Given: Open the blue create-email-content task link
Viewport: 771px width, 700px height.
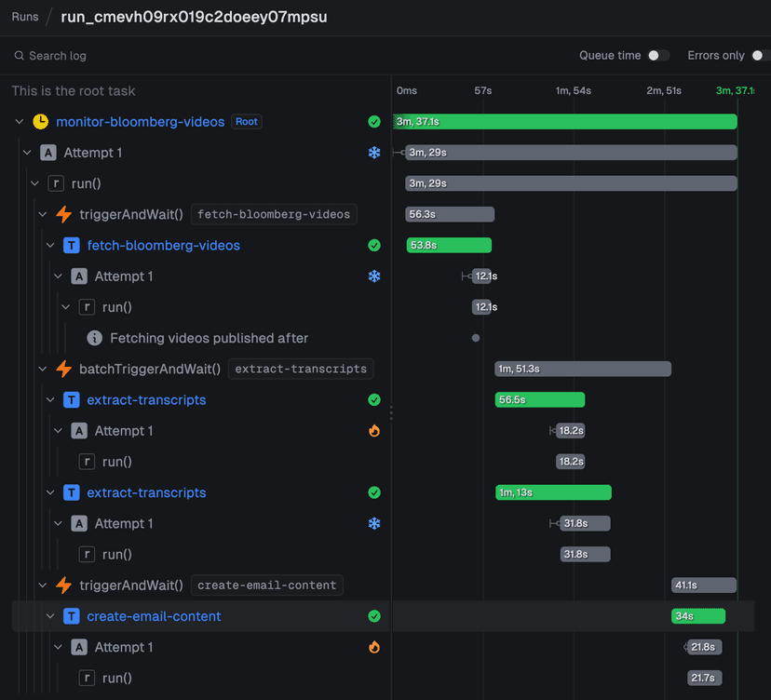Looking at the screenshot, I should click(x=154, y=616).
